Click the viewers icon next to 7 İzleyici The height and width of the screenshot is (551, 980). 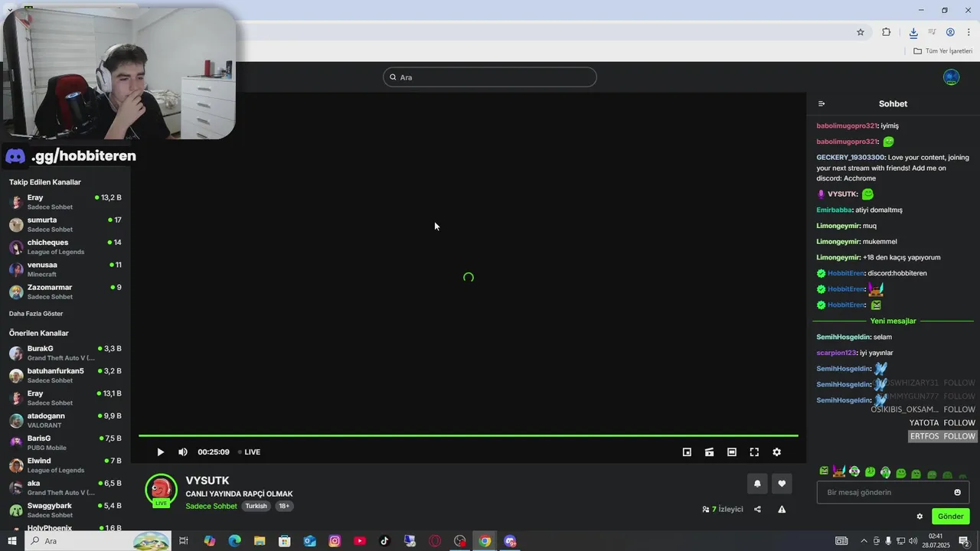706,509
